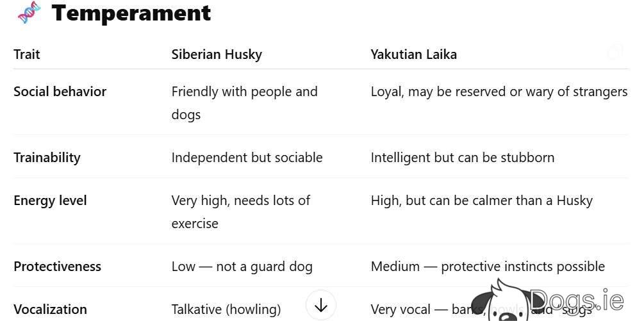
Task: Click the Yakutian Laika column header
Action: tap(413, 54)
